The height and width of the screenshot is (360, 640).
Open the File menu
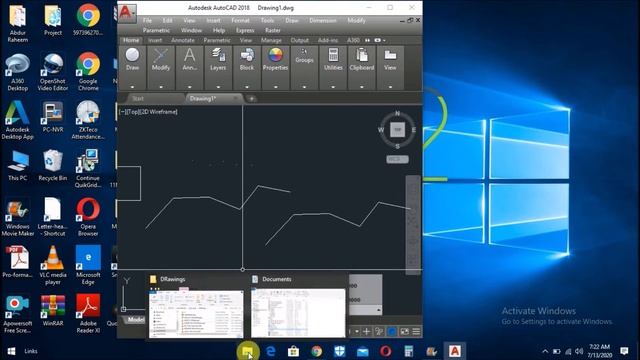point(147,20)
